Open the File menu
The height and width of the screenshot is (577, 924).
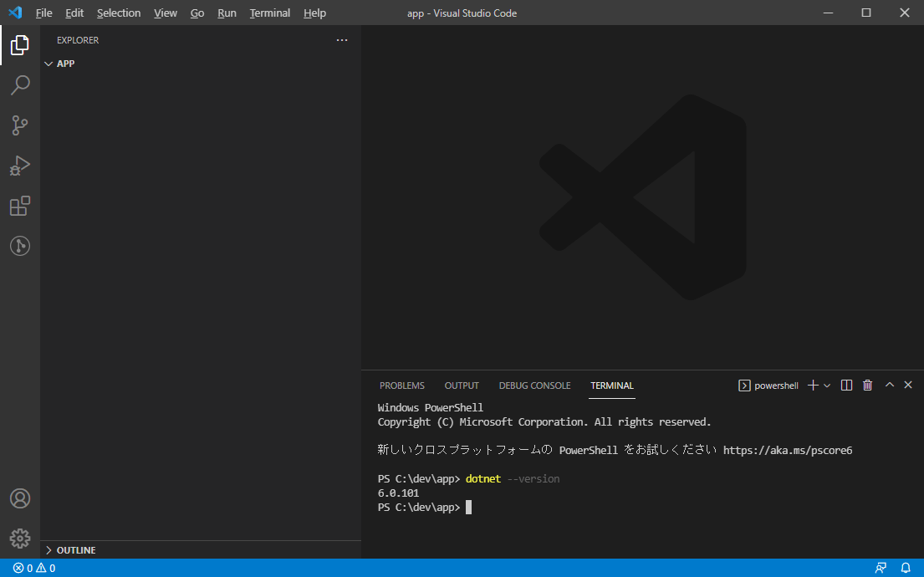click(x=43, y=13)
